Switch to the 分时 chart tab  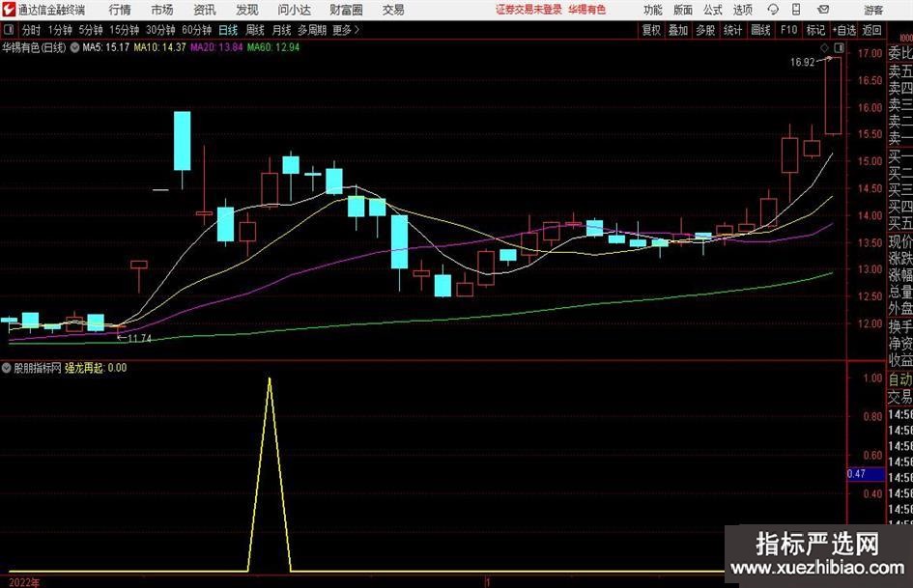[x=31, y=30]
